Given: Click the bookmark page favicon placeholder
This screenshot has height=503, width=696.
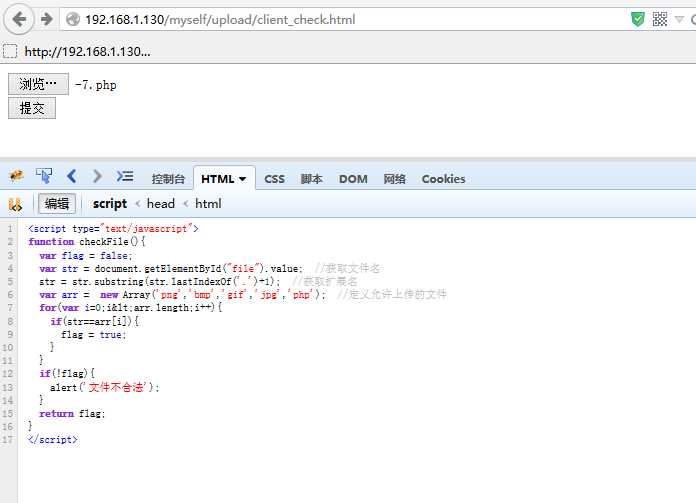Looking at the screenshot, I should [x=10, y=51].
